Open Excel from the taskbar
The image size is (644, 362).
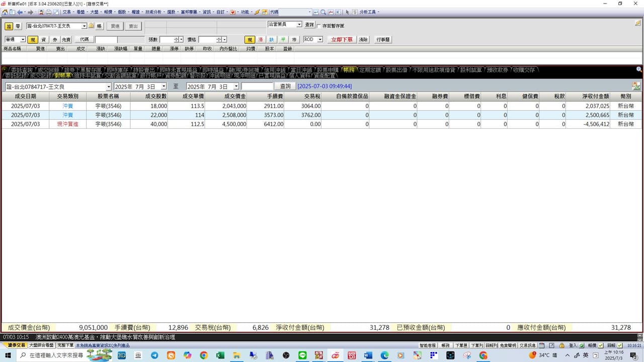[220, 355]
